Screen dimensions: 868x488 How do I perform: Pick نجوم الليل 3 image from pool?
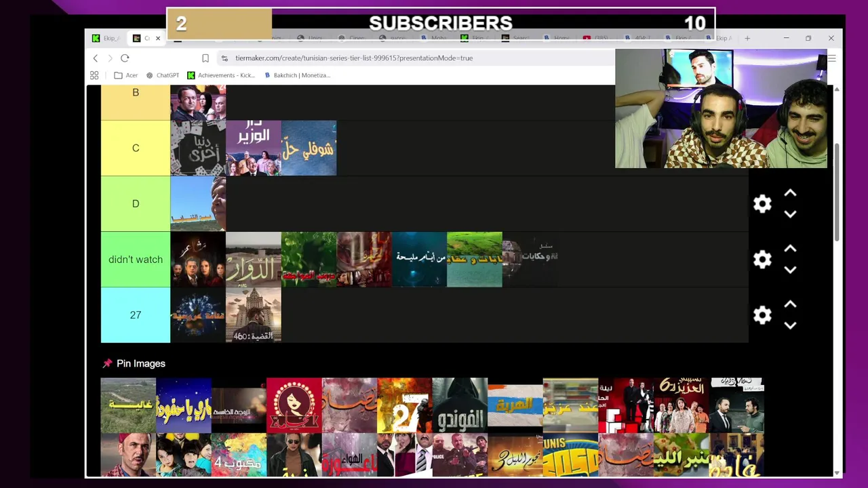tap(515, 455)
